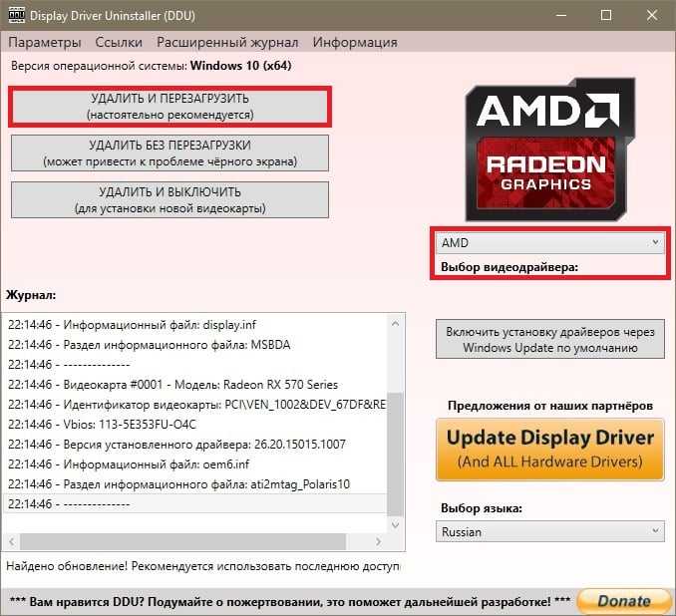
Task: Expand the Russian language dropdown
Action: click(x=549, y=531)
